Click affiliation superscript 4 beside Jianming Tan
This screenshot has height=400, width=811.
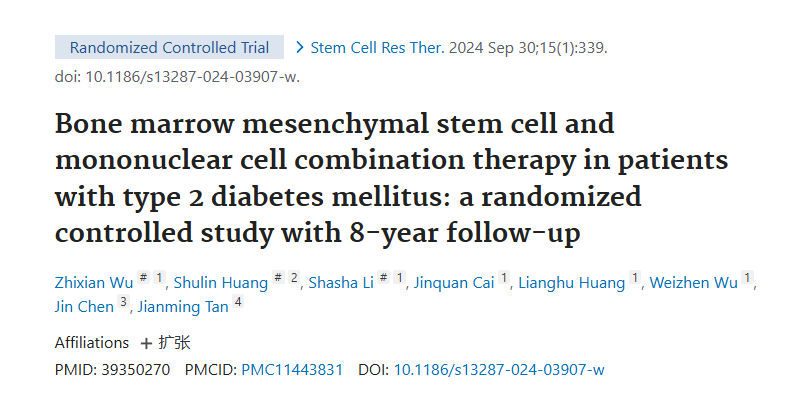(238, 300)
